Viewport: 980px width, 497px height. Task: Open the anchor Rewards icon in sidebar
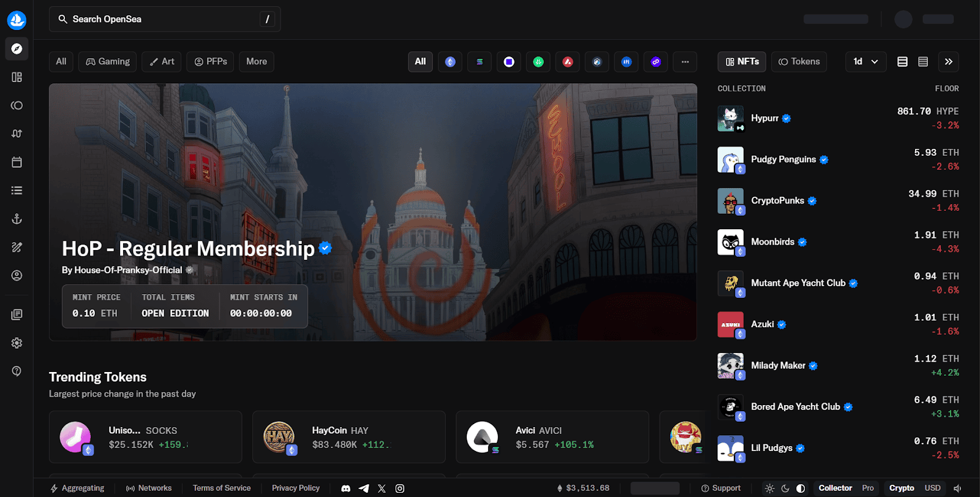pos(17,219)
